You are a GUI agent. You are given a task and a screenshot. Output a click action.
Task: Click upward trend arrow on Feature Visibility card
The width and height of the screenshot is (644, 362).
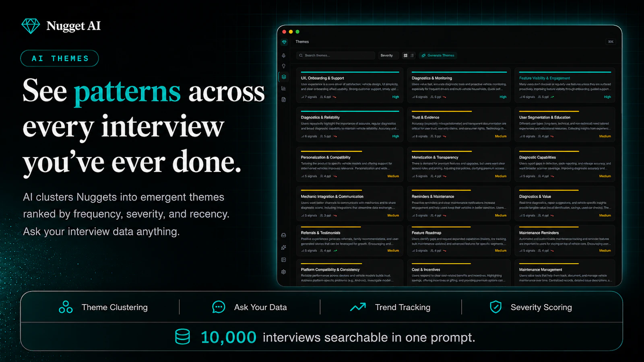tap(552, 97)
